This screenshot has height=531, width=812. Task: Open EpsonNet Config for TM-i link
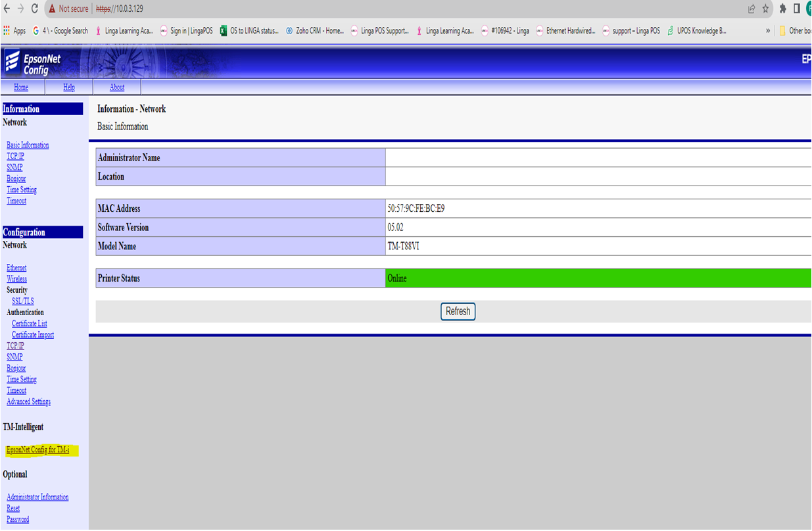[38, 451]
